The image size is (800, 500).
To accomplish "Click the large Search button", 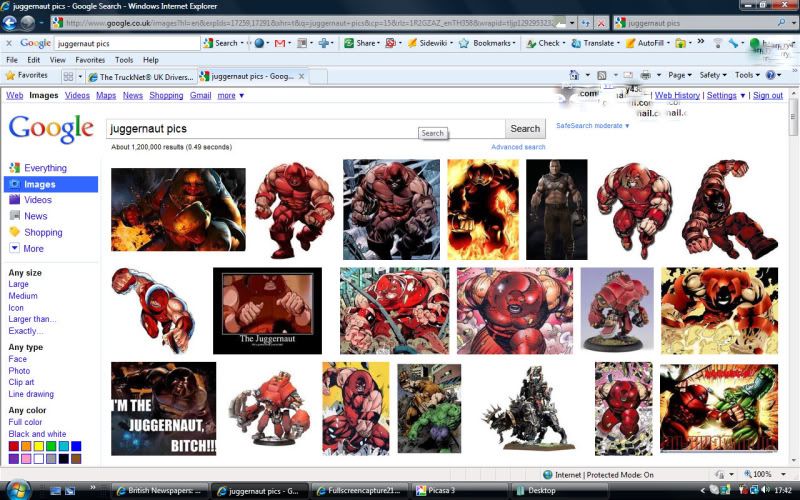I will click(525, 129).
